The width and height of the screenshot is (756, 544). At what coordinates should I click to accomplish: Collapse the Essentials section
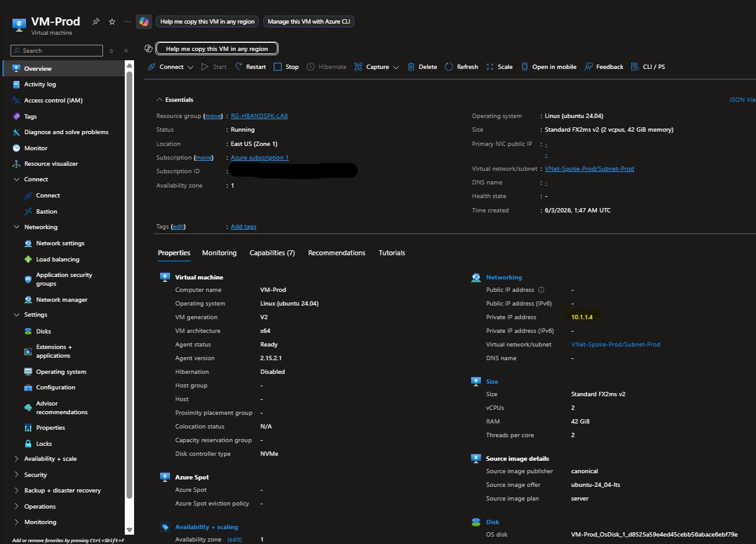click(x=160, y=100)
